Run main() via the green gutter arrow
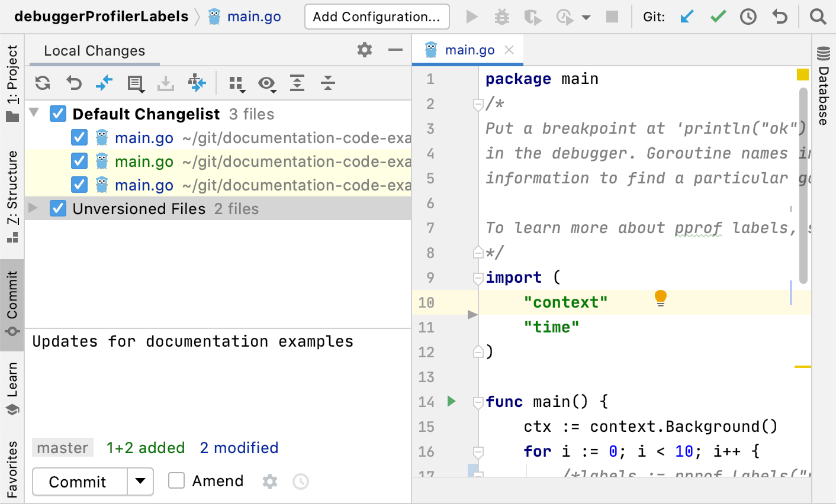 [x=452, y=401]
